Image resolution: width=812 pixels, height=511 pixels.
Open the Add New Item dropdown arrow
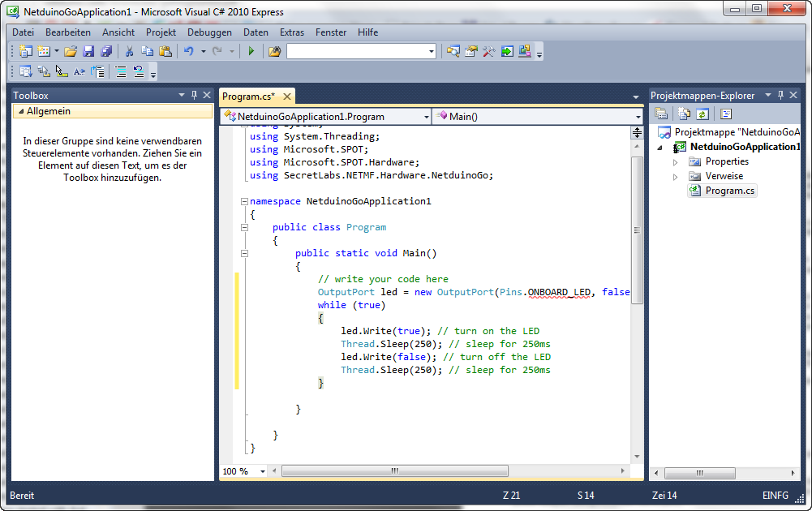[x=57, y=51]
